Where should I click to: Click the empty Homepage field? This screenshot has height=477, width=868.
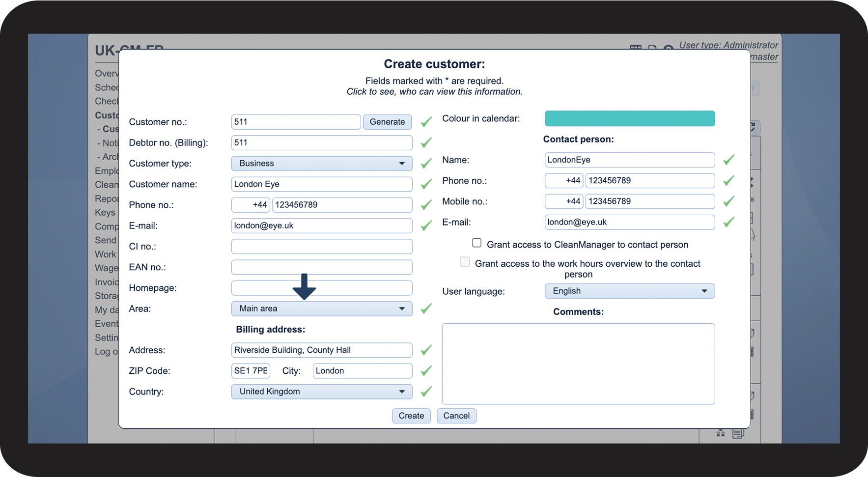[x=322, y=288]
